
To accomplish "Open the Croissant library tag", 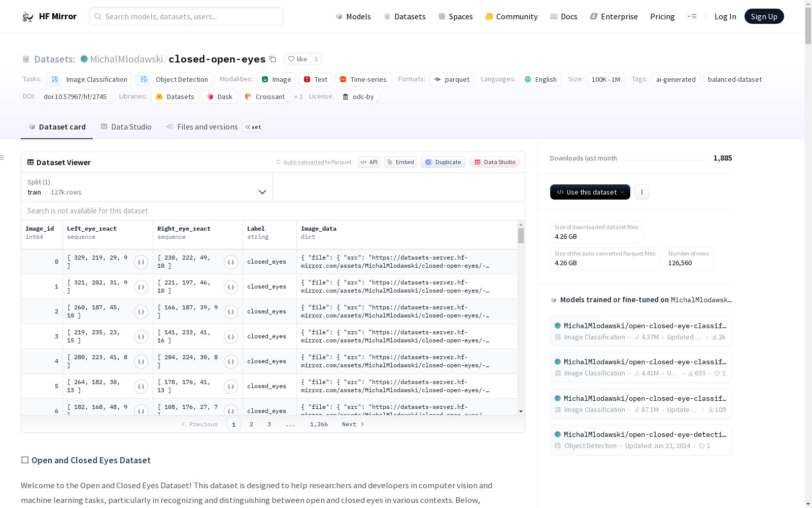I will tap(265, 97).
